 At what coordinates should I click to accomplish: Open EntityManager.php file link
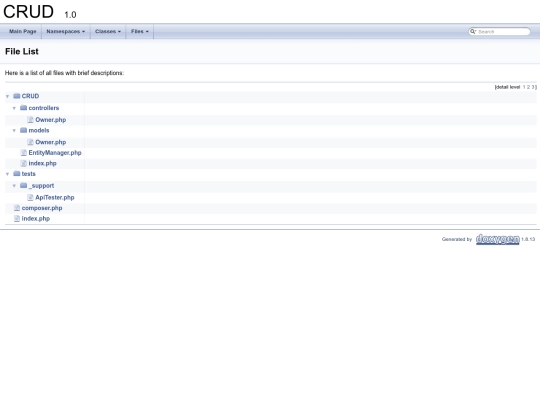[x=55, y=153]
